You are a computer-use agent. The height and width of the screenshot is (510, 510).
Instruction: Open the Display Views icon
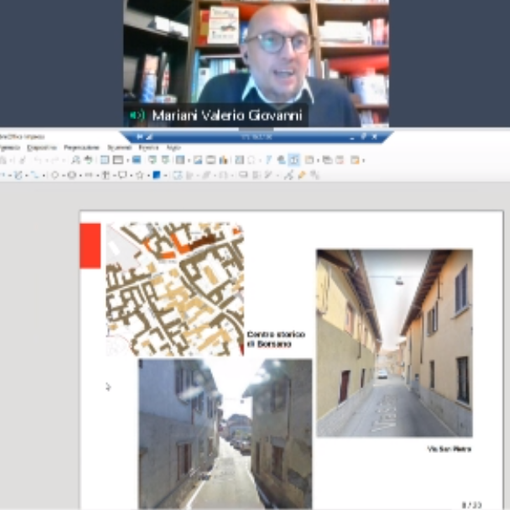118,160
